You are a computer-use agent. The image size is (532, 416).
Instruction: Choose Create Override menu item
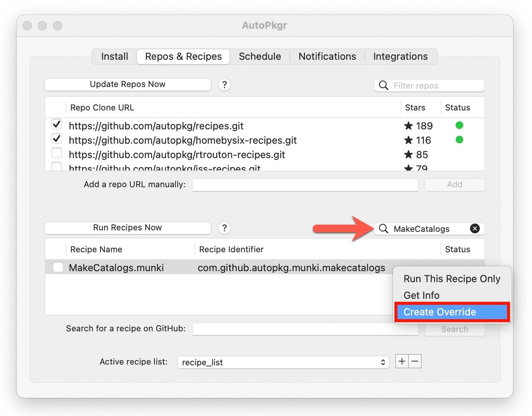click(452, 312)
